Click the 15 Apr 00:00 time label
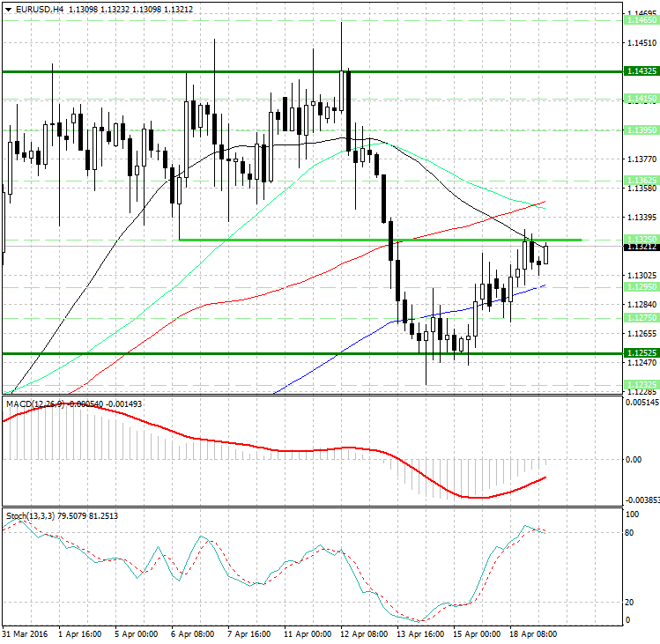660x644 pixels. point(477,634)
